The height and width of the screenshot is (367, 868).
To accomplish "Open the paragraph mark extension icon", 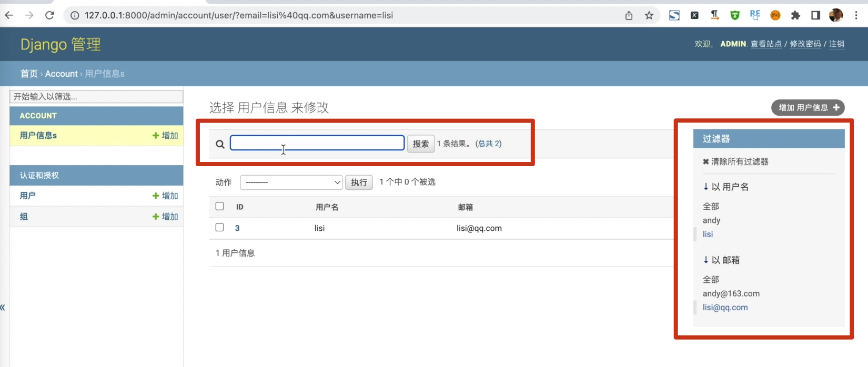I will pos(714,15).
